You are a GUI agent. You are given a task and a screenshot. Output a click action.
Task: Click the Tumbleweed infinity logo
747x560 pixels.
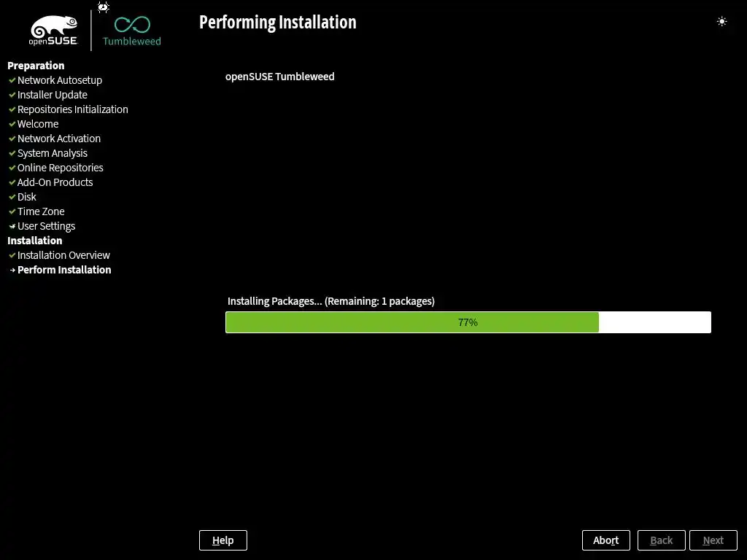click(x=132, y=31)
